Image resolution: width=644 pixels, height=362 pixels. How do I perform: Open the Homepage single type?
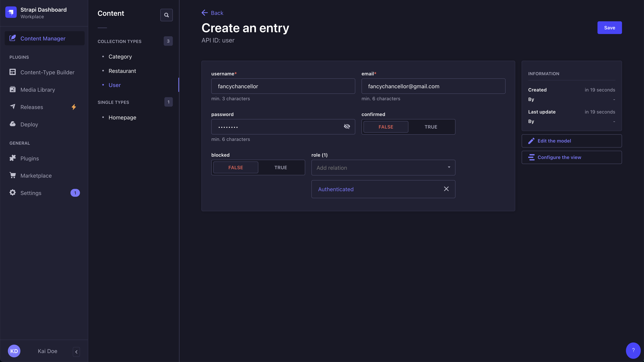pyautogui.click(x=122, y=117)
